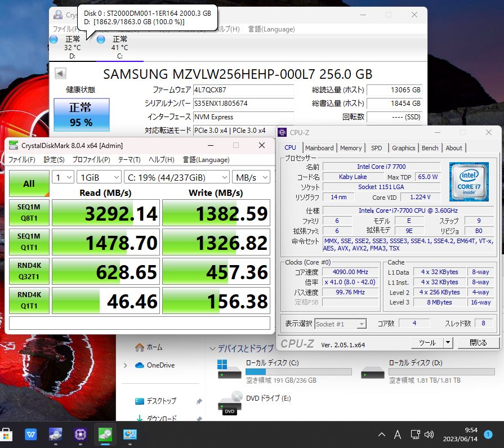Switch to About tab in CPU-Z

click(454, 148)
